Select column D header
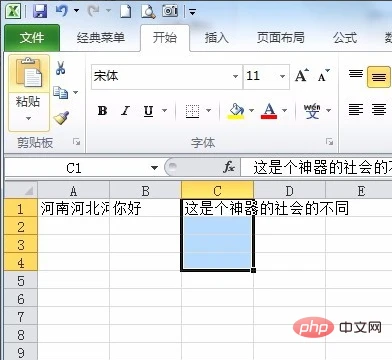 tap(289, 191)
